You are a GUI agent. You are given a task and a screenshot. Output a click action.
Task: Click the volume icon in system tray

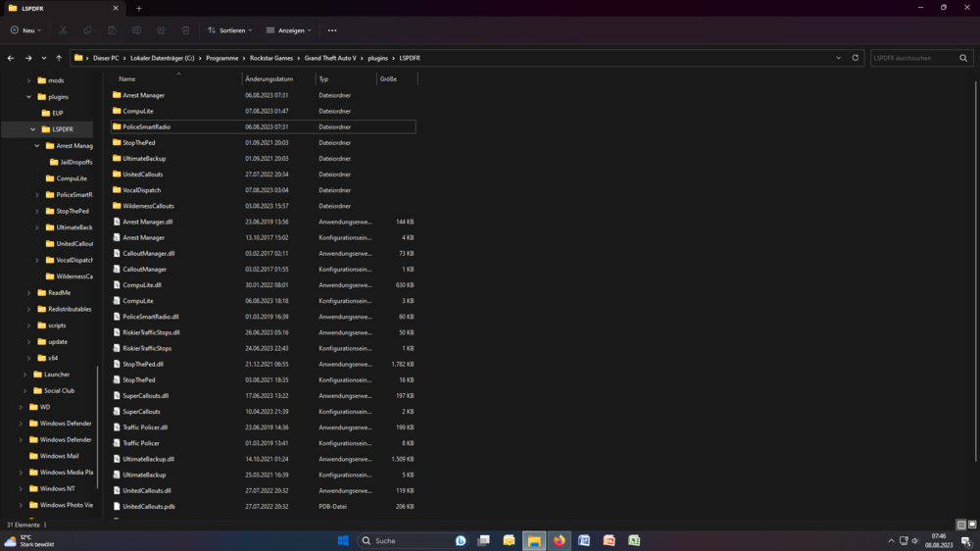(915, 540)
